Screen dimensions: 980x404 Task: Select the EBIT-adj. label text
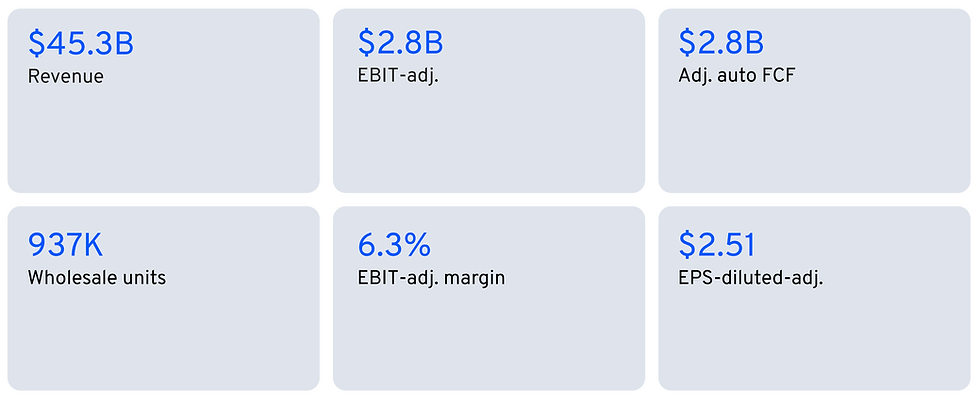click(x=398, y=76)
